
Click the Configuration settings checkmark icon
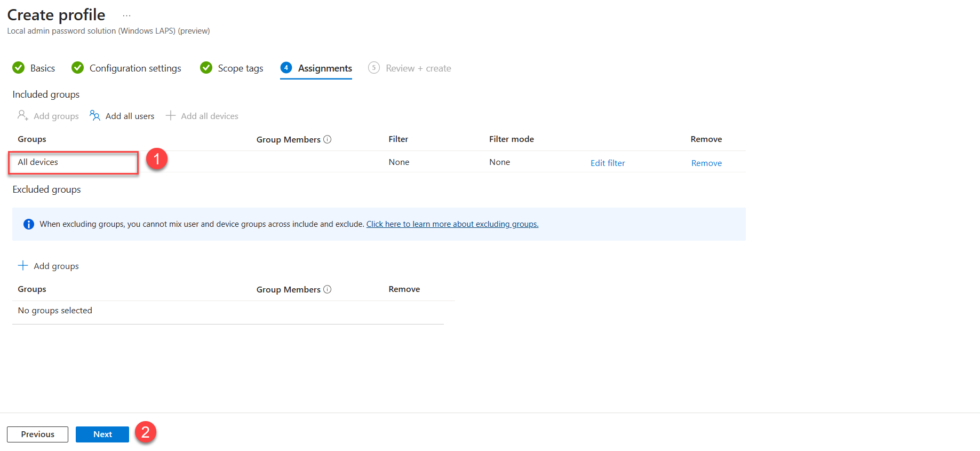coord(78,68)
